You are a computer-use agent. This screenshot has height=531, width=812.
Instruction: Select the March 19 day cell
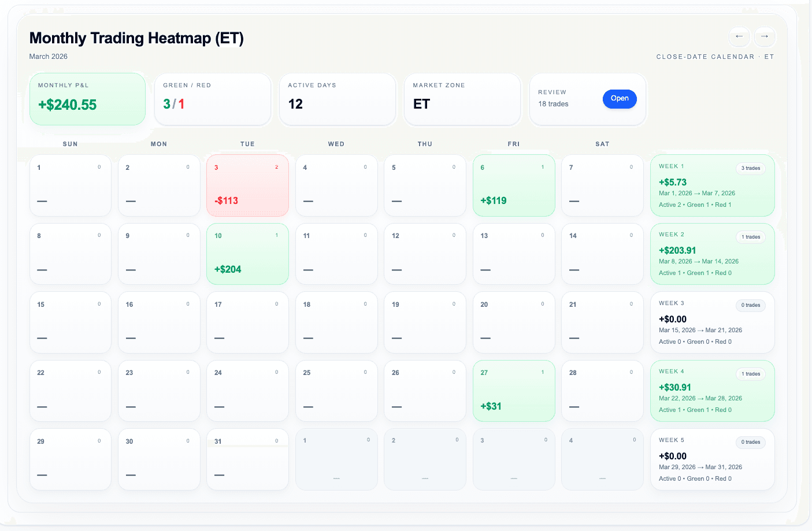click(425, 322)
